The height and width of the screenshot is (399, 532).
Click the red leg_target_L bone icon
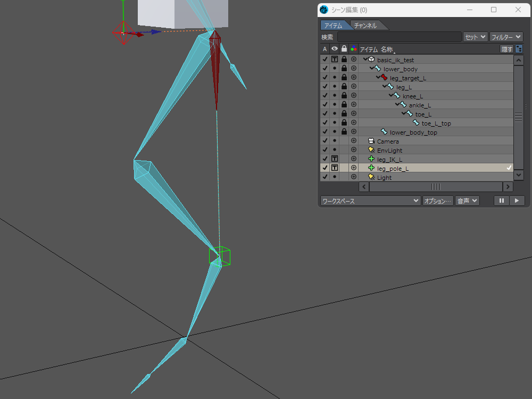coord(384,78)
